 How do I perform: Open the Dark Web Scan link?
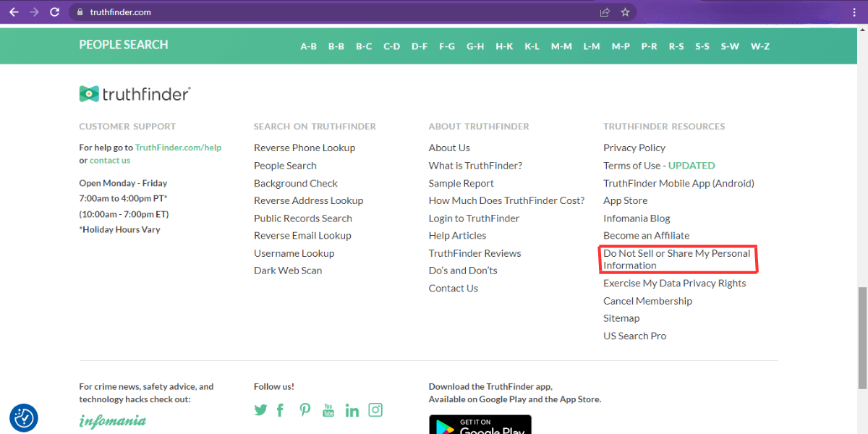click(x=288, y=271)
